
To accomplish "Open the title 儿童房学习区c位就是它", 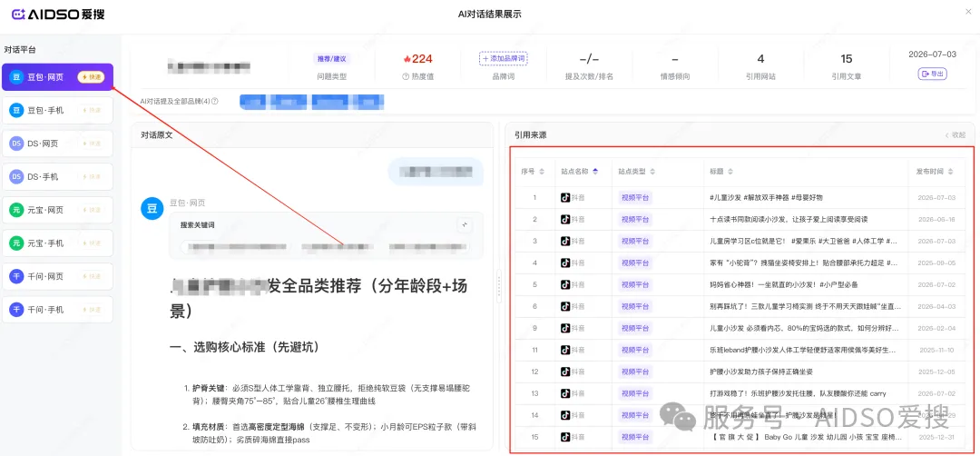I will click(x=804, y=241).
